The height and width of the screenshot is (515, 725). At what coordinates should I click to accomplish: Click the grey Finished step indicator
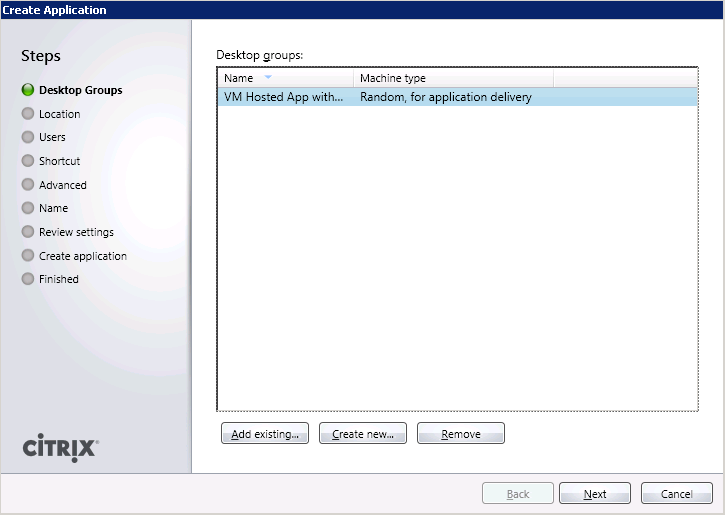pos(28,279)
